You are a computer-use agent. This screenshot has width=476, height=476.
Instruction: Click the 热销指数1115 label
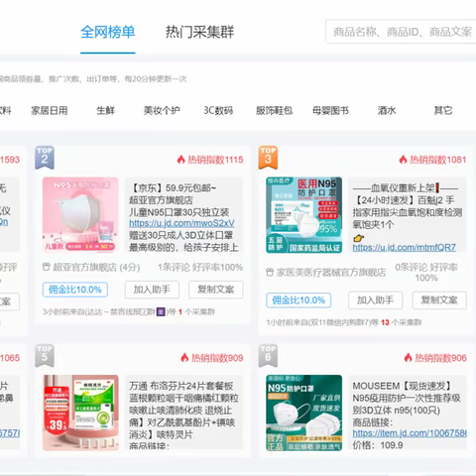coord(215,160)
